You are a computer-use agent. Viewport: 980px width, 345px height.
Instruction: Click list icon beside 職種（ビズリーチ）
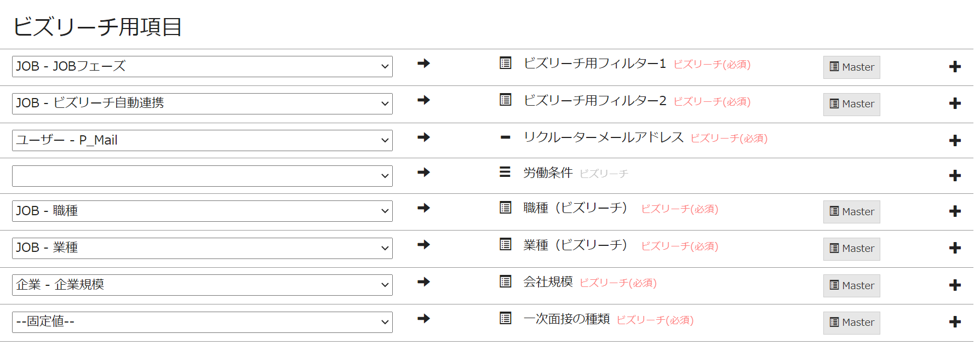click(x=506, y=208)
